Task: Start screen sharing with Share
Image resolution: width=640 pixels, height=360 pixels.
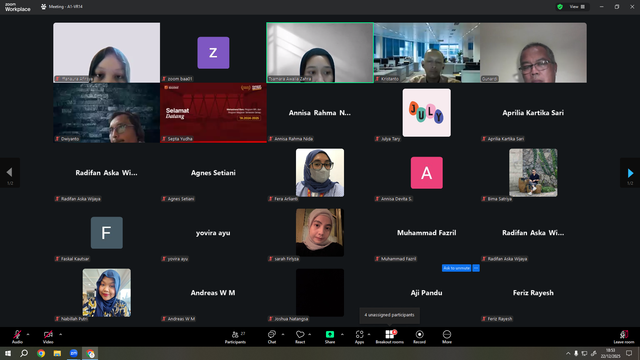Action: [x=330, y=337]
